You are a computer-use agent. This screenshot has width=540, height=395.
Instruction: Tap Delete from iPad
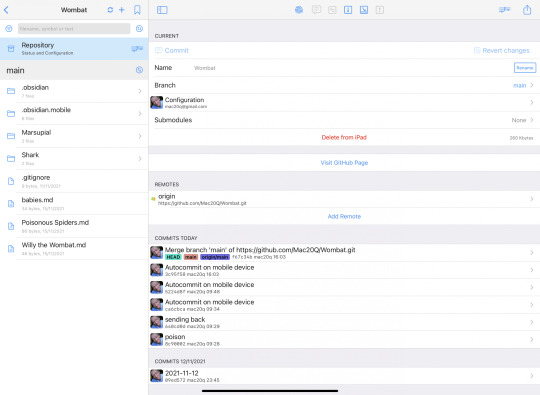(x=344, y=137)
